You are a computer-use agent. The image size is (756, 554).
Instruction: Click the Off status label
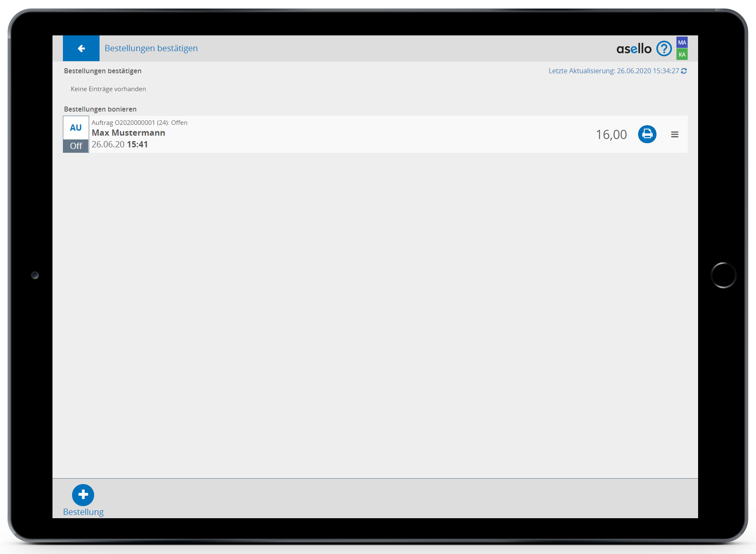(x=76, y=146)
